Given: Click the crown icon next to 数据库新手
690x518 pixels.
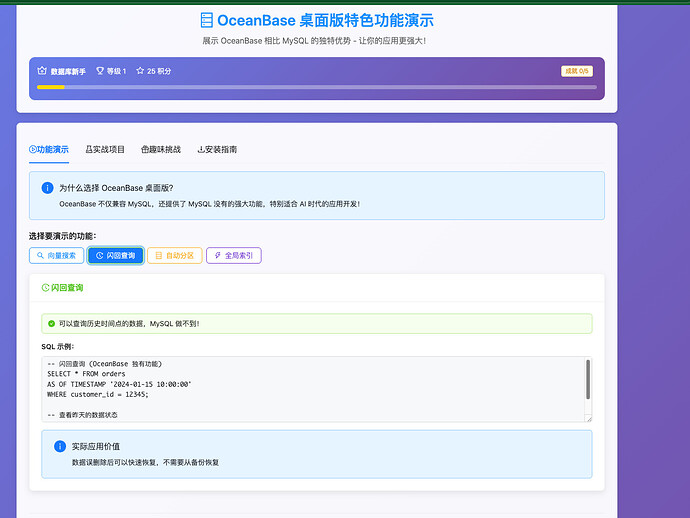Looking at the screenshot, I should click(42, 71).
